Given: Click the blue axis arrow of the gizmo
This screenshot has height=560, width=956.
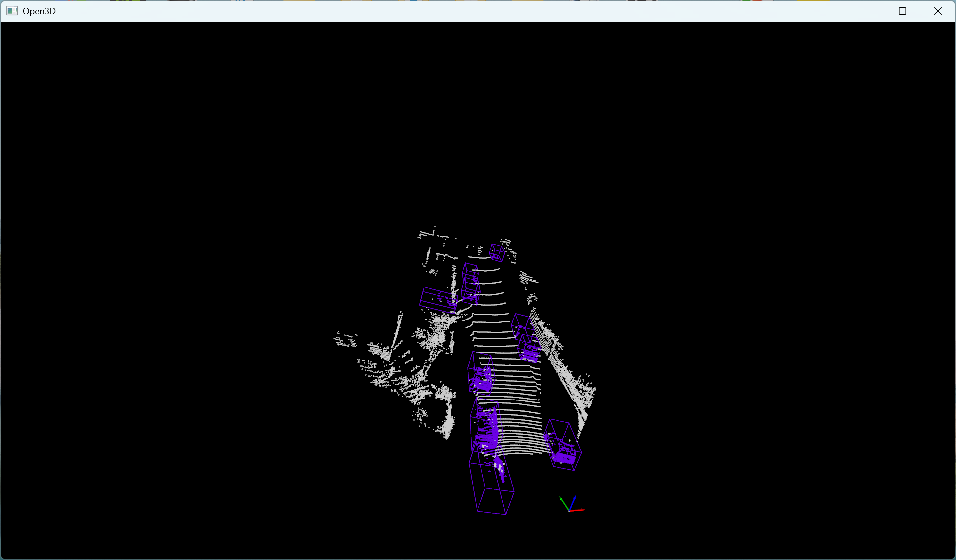Looking at the screenshot, I should tap(574, 498).
